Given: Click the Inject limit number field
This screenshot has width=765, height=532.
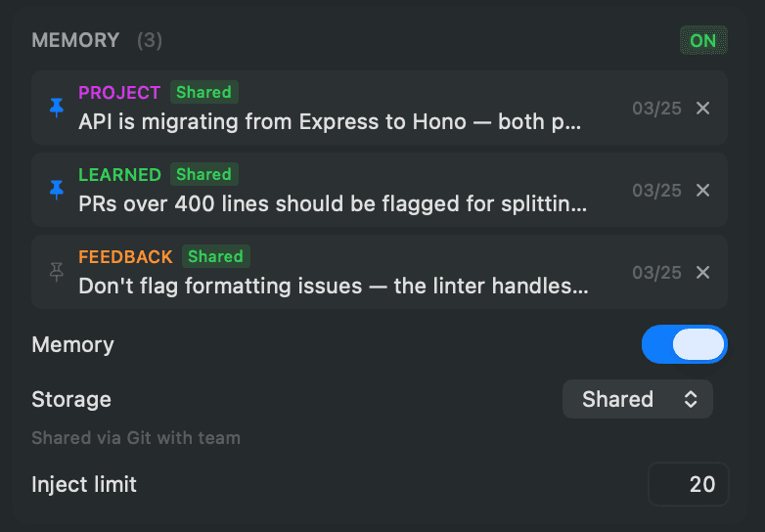Looking at the screenshot, I should tap(688, 484).
